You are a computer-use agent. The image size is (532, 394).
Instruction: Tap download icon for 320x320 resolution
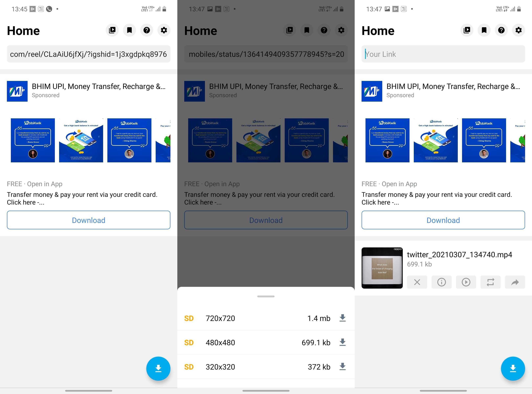coord(343,366)
